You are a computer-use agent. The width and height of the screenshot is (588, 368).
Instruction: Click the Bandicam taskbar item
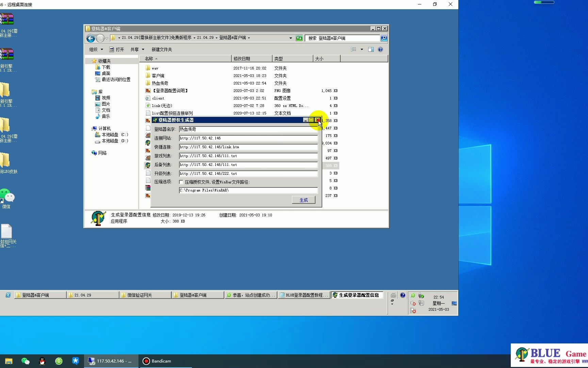(x=165, y=361)
